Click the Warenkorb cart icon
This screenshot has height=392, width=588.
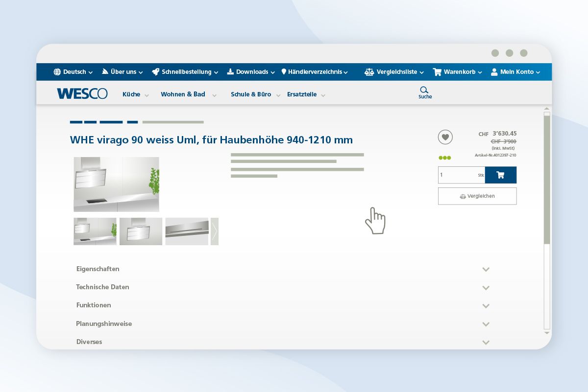pyautogui.click(x=437, y=72)
